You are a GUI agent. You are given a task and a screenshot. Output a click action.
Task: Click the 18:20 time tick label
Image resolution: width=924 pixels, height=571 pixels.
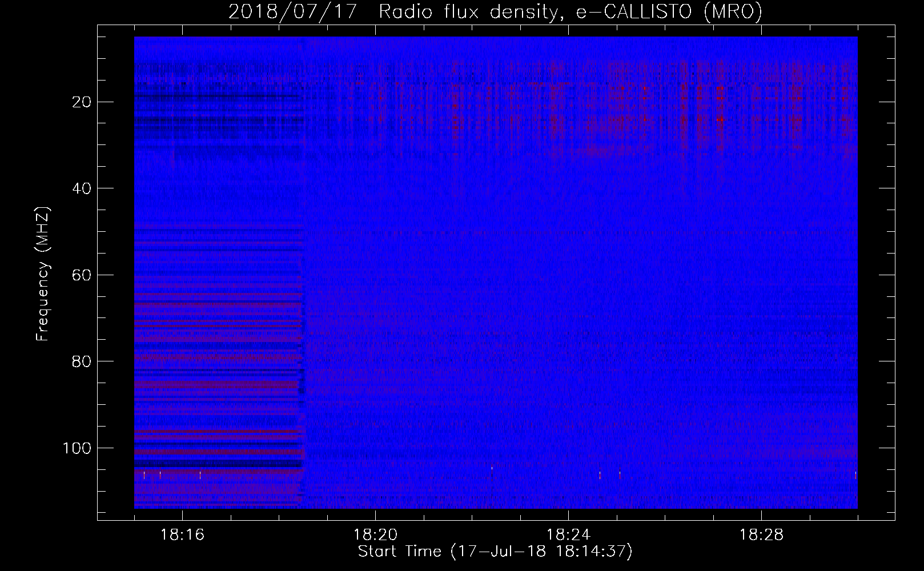coord(375,535)
